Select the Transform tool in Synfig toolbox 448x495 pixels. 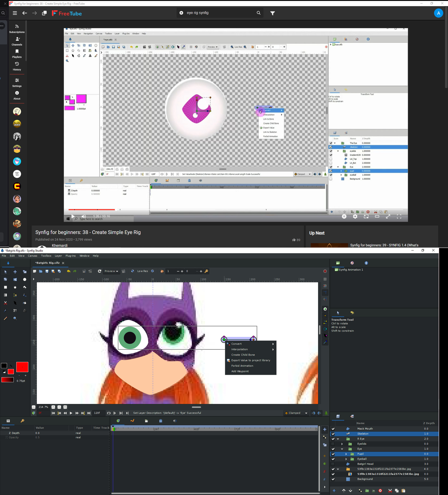tap(5, 272)
